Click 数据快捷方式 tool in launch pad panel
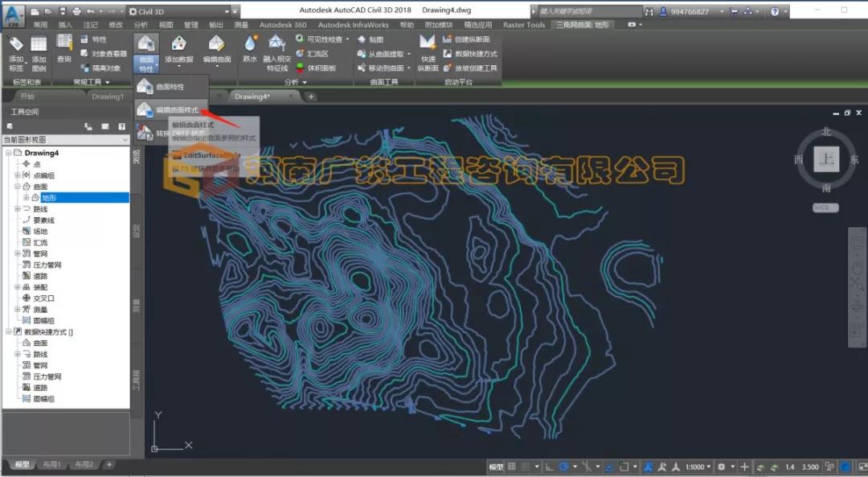This screenshot has height=477, width=868. [470, 54]
